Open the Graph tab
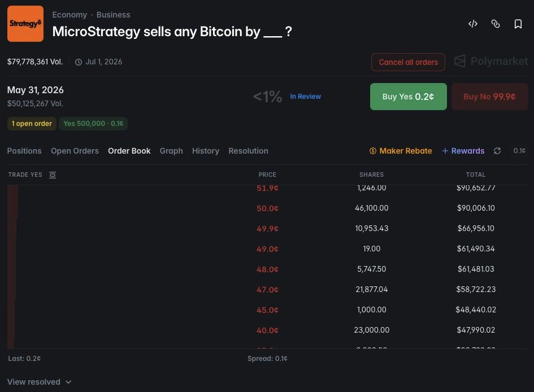 click(171, 151)
